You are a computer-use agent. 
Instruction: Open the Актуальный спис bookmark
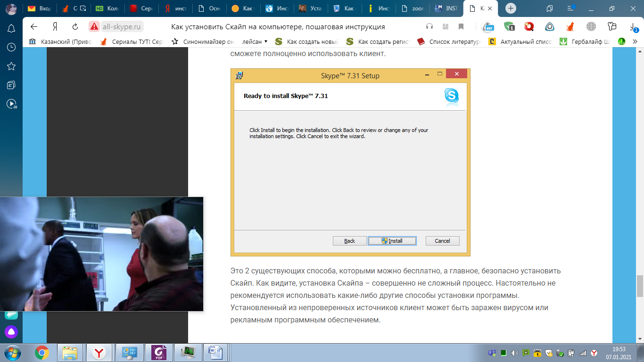tap(520, 41)
